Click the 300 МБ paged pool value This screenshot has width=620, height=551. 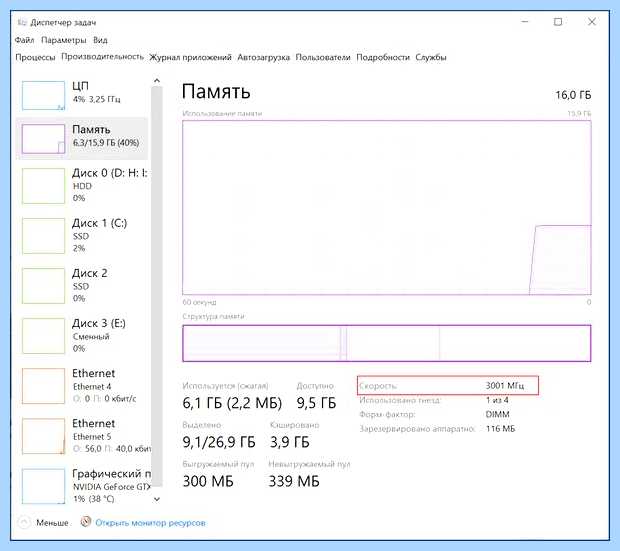pos(208,481)
